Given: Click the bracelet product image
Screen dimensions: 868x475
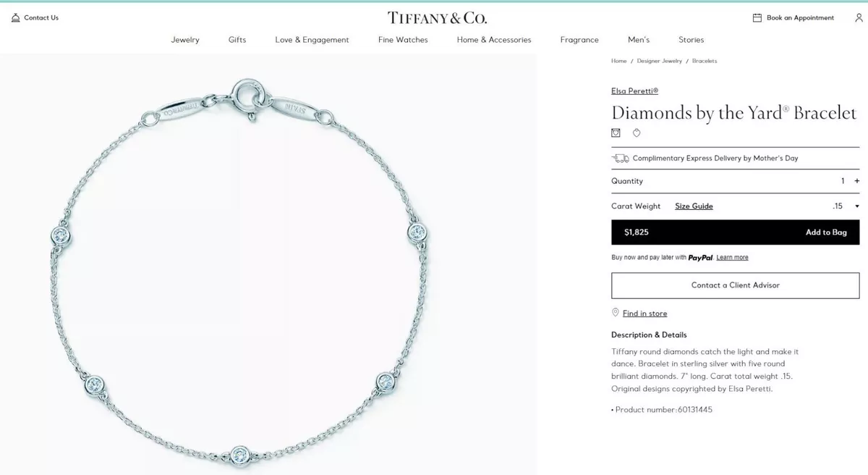Looking at the screenshot, I should 268,264.
